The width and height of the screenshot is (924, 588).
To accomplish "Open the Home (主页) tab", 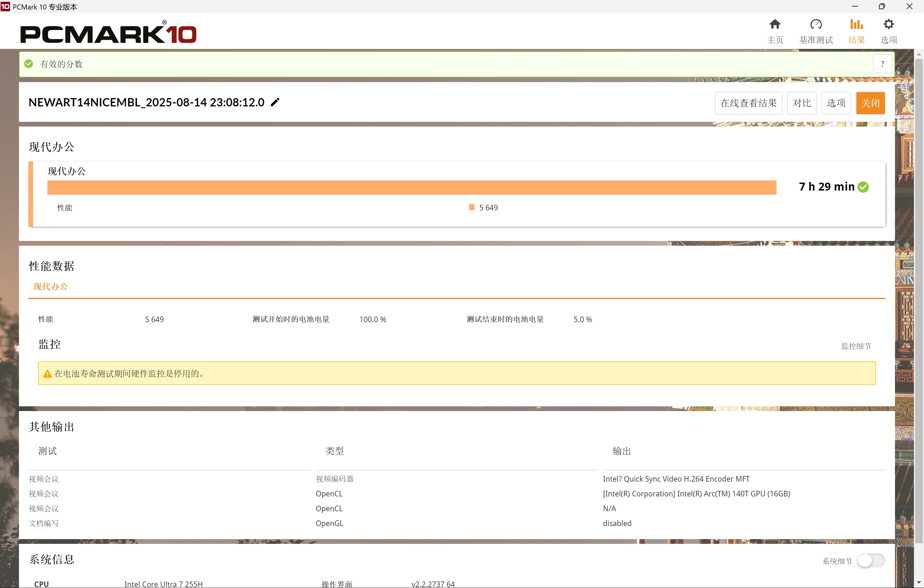I will pos(775,31).
